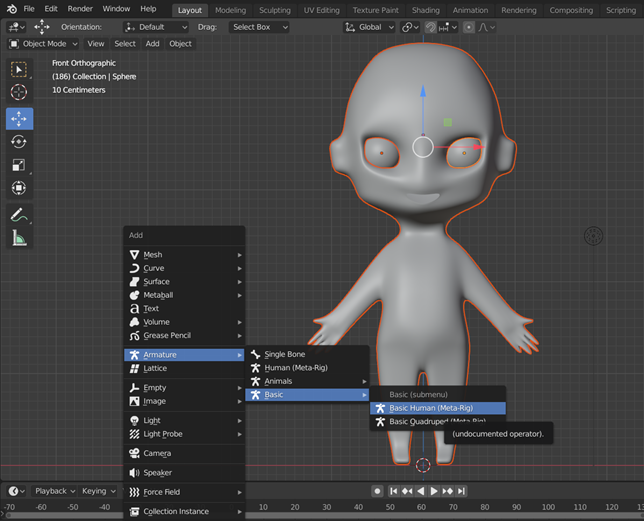Viewport: 644px width, 521px height.
Task: Toggle snapping magnet button
Action: click(430, 27)
